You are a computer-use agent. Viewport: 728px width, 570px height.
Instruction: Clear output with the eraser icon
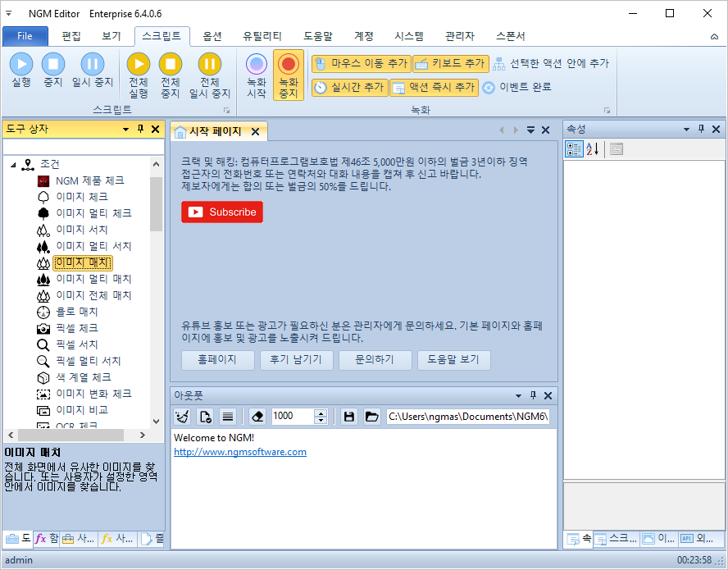point(257,417)
